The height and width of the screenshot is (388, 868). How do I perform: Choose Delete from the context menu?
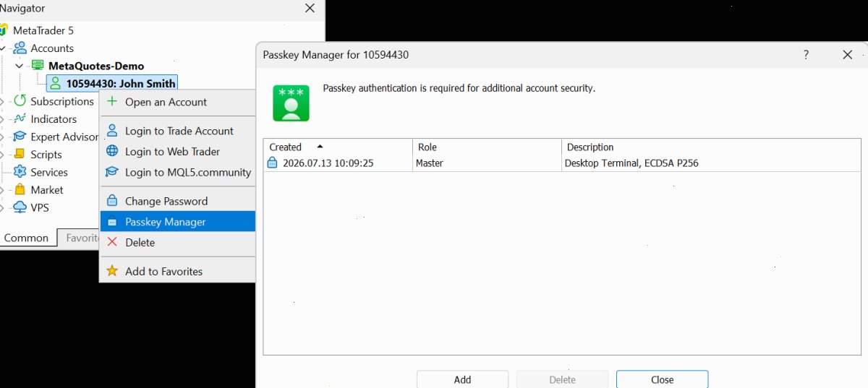tap(178, 242)
